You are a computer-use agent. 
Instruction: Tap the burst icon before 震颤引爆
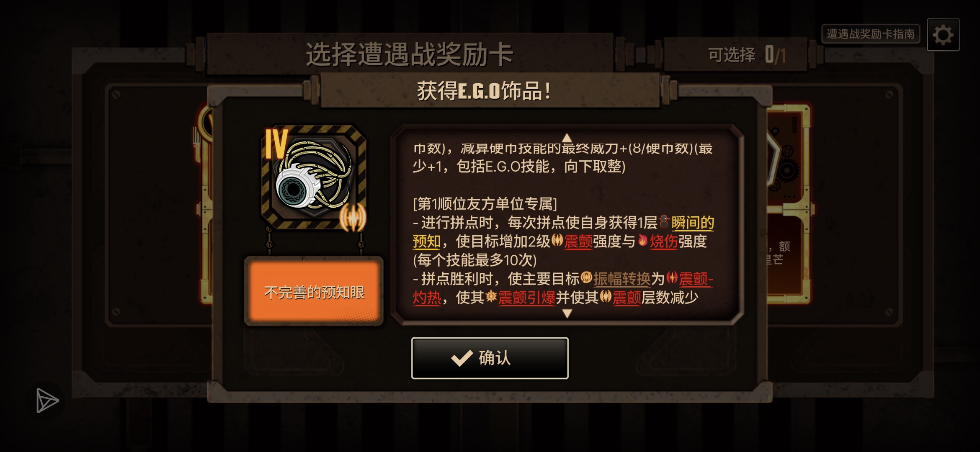(491, 297)
